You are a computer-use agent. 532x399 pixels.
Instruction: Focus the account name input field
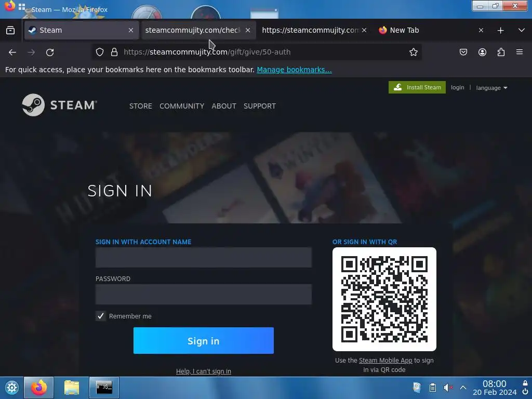204,258
